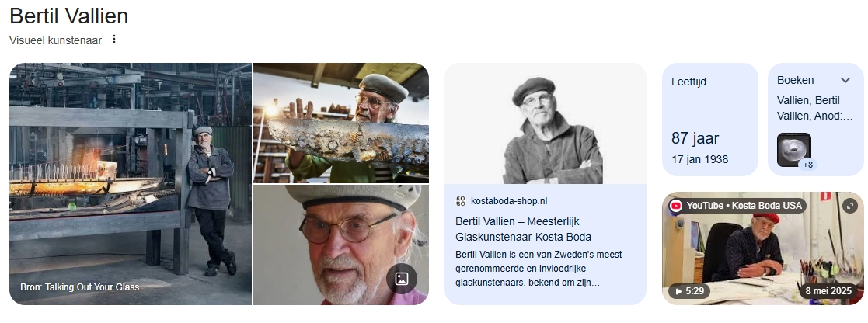Viewport: 868px width, 323px height.
Task: Click the Bertil Vallien heading title
Action: (68, 16)
